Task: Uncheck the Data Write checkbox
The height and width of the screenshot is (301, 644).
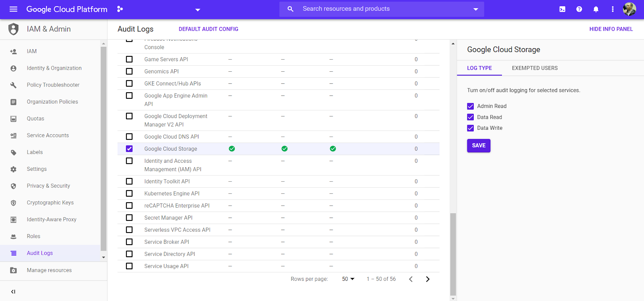Action: click(471, 128)
